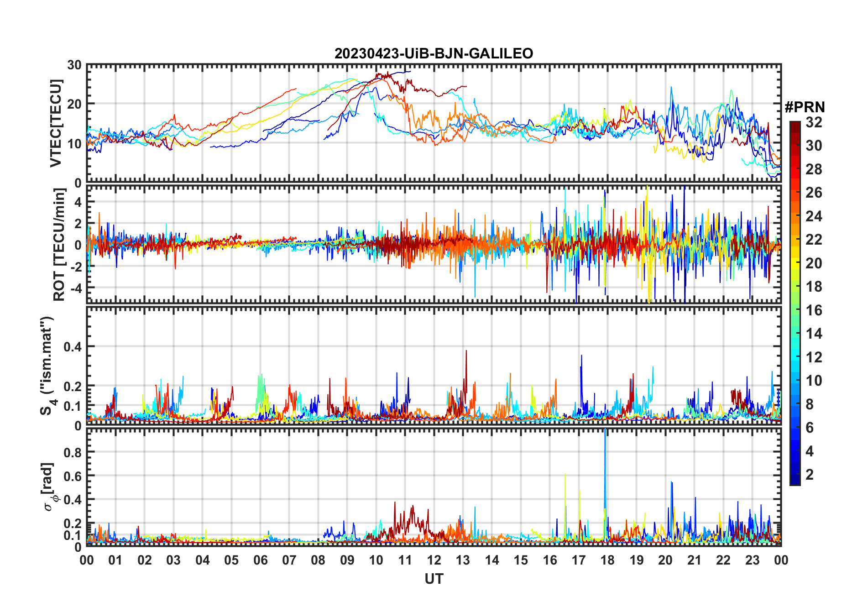
Task: Click hour 18 on the UT axis
Action: click(607, 560)
